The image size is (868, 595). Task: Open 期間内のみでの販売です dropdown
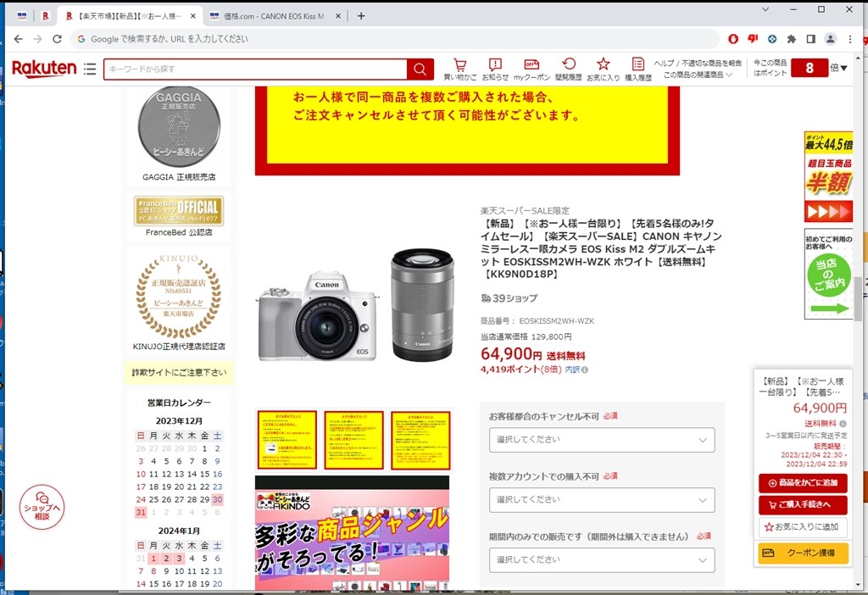coord(602,560)
